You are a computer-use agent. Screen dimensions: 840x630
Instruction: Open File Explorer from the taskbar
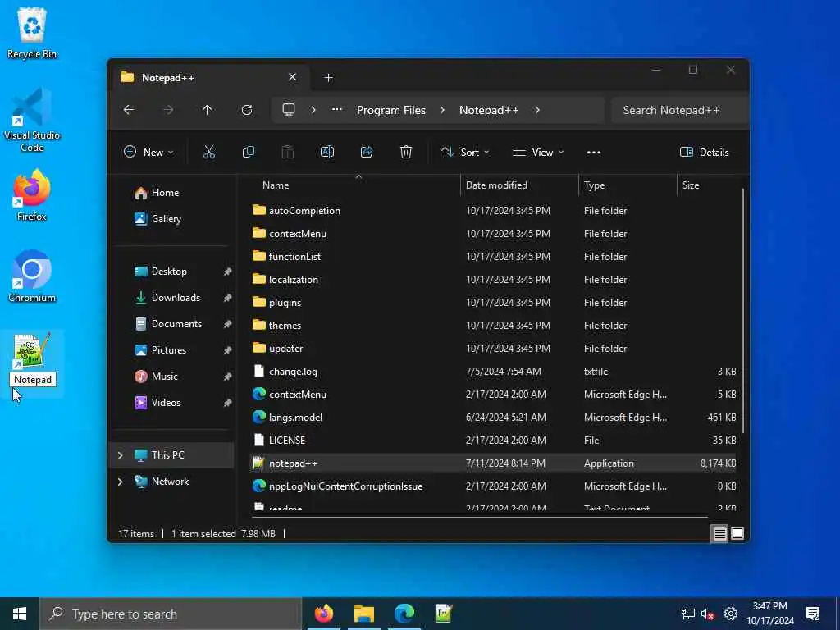coord(363,614)
